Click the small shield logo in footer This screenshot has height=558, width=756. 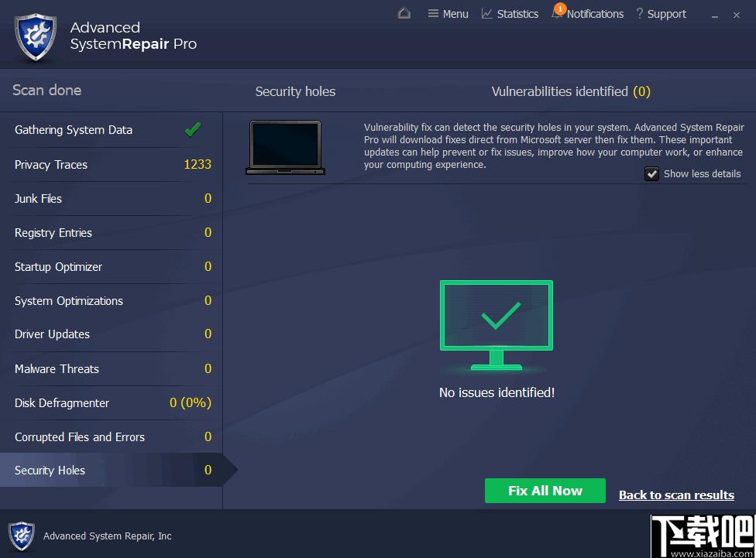pos(22,536)
